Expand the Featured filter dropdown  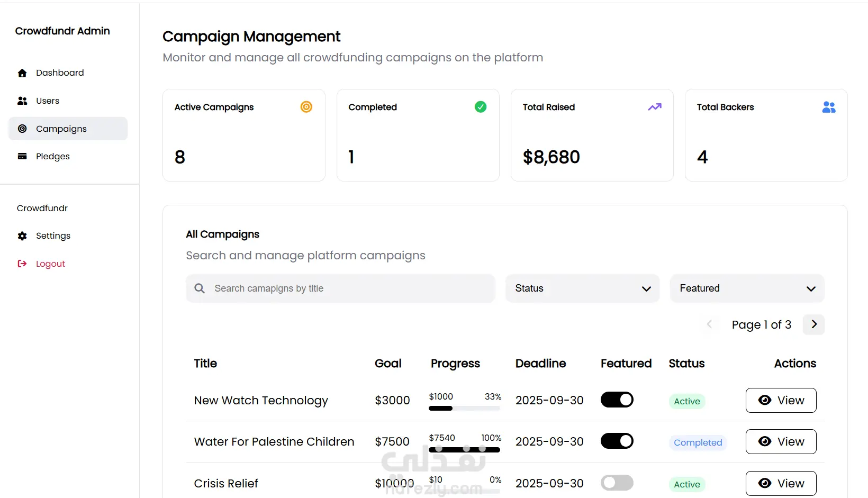tap(747, 288)
